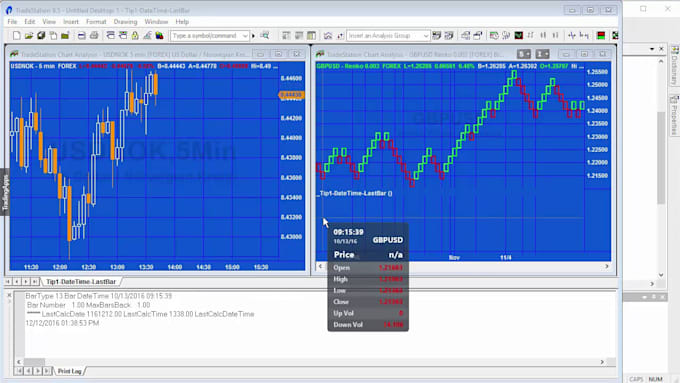680x383 pixels.
Task: Click the right panel vertical scrollbar thumb
Action: point(660,158)
